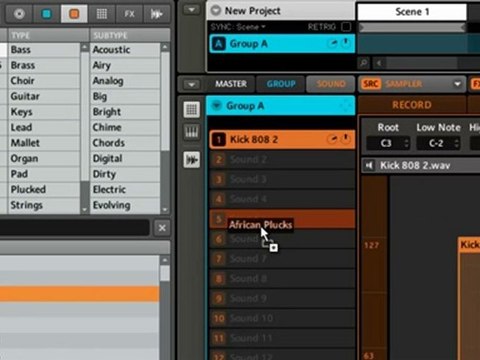Image resolution: width=480 pixels, height=360 pixels.
Task: Click the scene loop range bar under Scene 1
Action: pos(412,28)
